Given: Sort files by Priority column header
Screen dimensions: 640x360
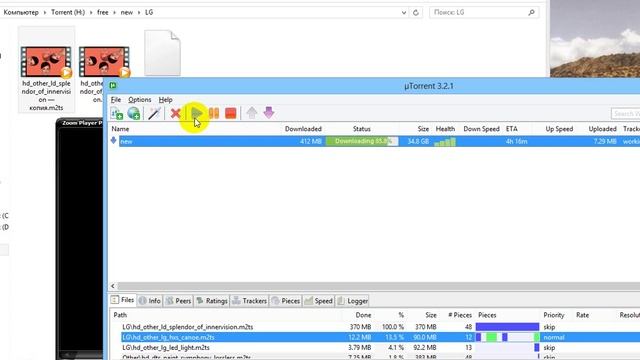Looking at the screenshot, I should coord(553,315).
